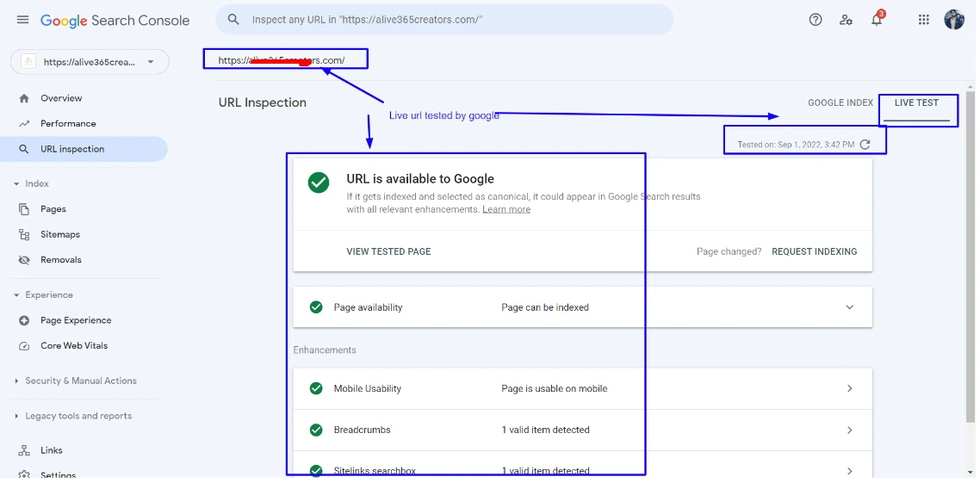
Task: Click the Links network icon
Action: point(24,450)
